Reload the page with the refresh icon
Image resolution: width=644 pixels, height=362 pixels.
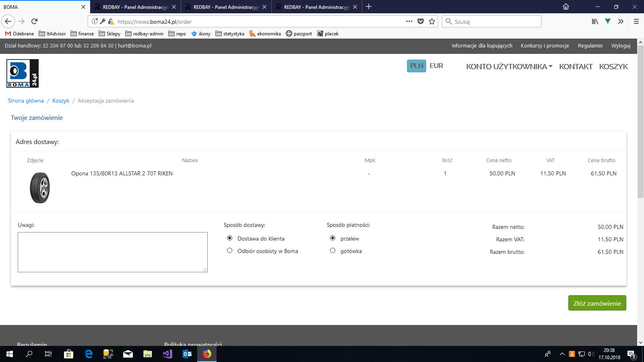tap(35, 21)
